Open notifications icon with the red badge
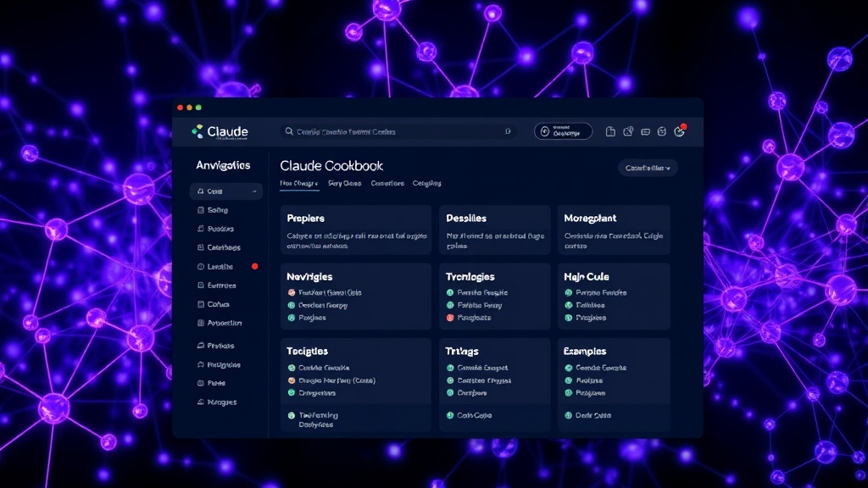868x488 pixels. tap(680, 130)
